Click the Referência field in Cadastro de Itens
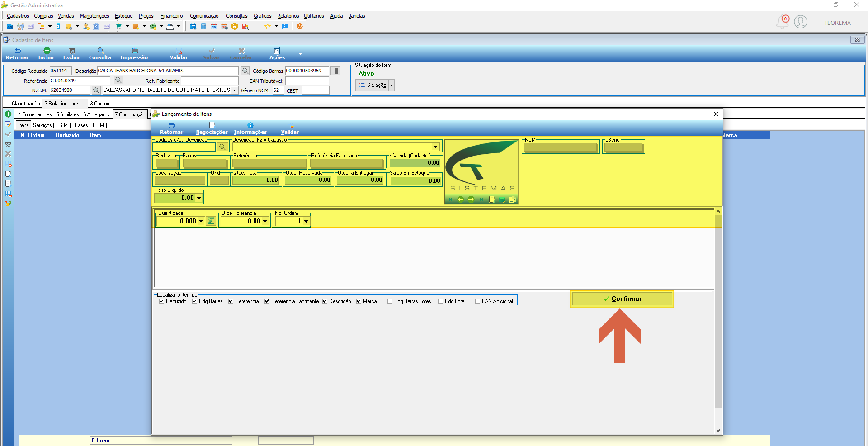This screenshot has height=446, width=868. click(80, 81)
